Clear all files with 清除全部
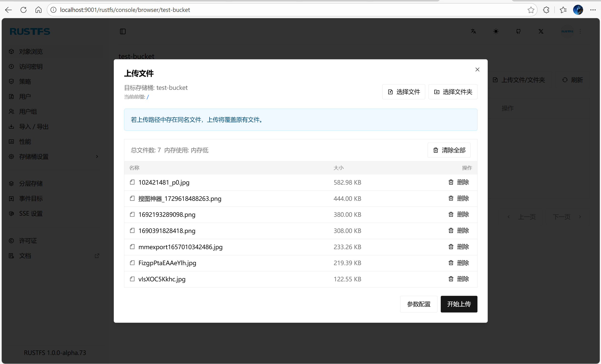This screenshot has height=364, width=601. pyautogui.click(x=449, y=150)
